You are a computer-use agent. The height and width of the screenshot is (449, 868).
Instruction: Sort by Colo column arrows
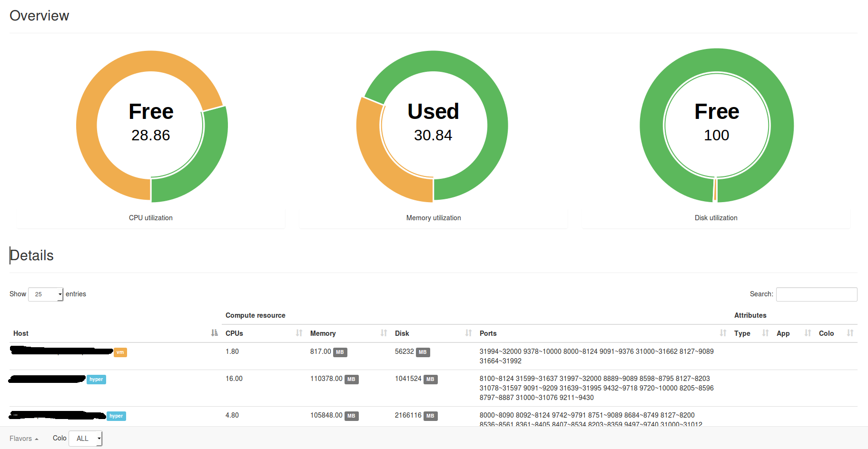click(850, 333)
